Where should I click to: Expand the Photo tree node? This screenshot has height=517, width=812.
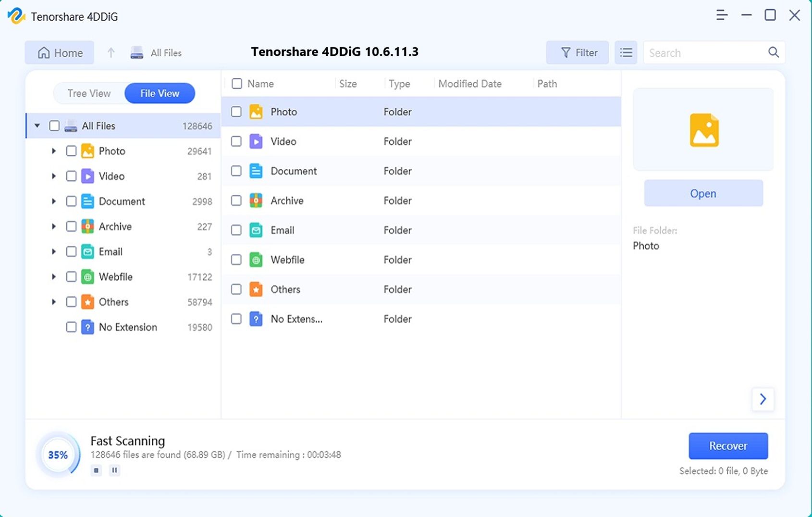(54, 151)
